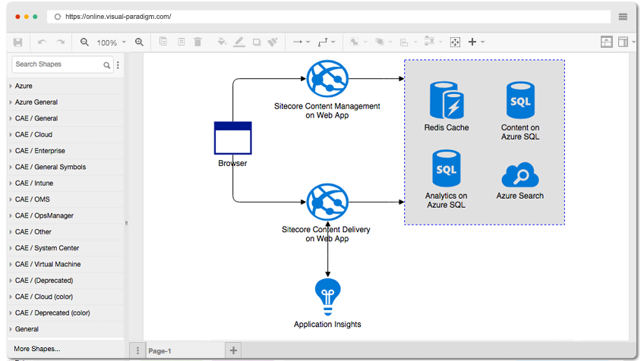Viewport: 644px width, 361px height.
Task: Select the Azure Search cloud icon
Action: click(520, 175)
